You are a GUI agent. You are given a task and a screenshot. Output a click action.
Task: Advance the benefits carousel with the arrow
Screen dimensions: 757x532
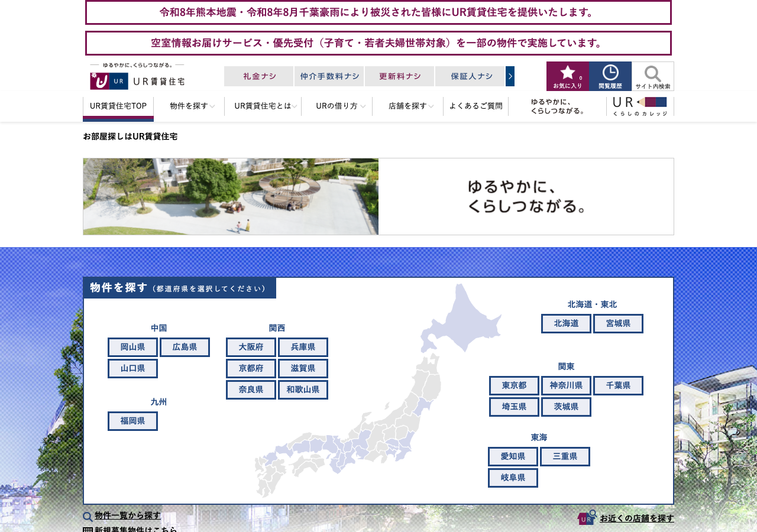pyautogui.click(x=510, y=76)
